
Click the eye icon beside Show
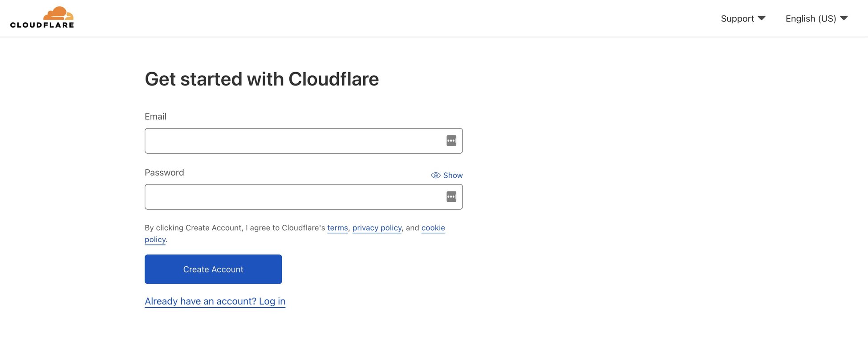[435, 175]
